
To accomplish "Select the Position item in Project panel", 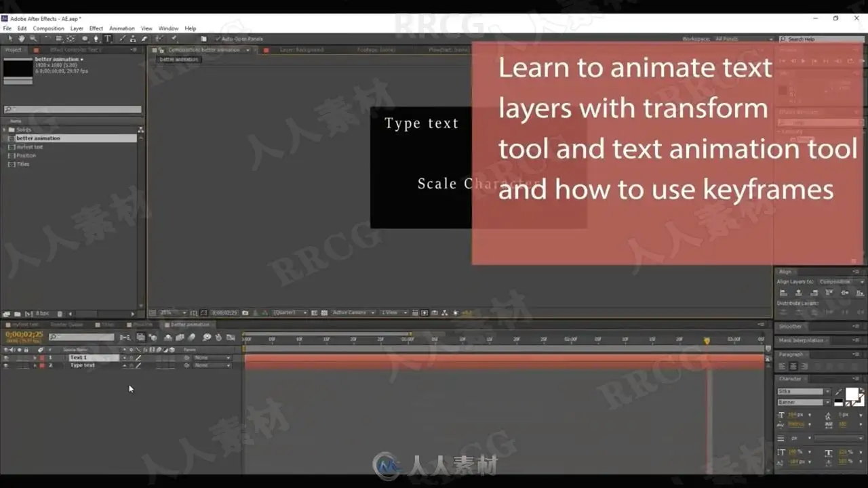I will (x=26, y=156).
